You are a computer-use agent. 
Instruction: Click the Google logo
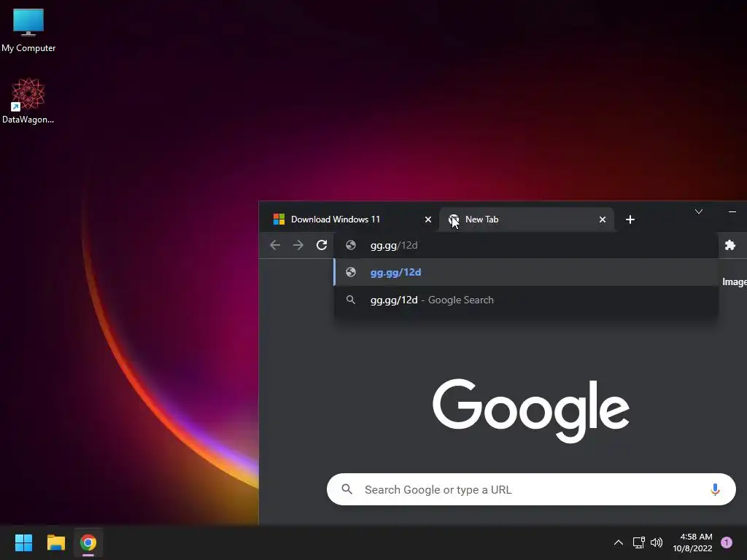click(531, 411)
